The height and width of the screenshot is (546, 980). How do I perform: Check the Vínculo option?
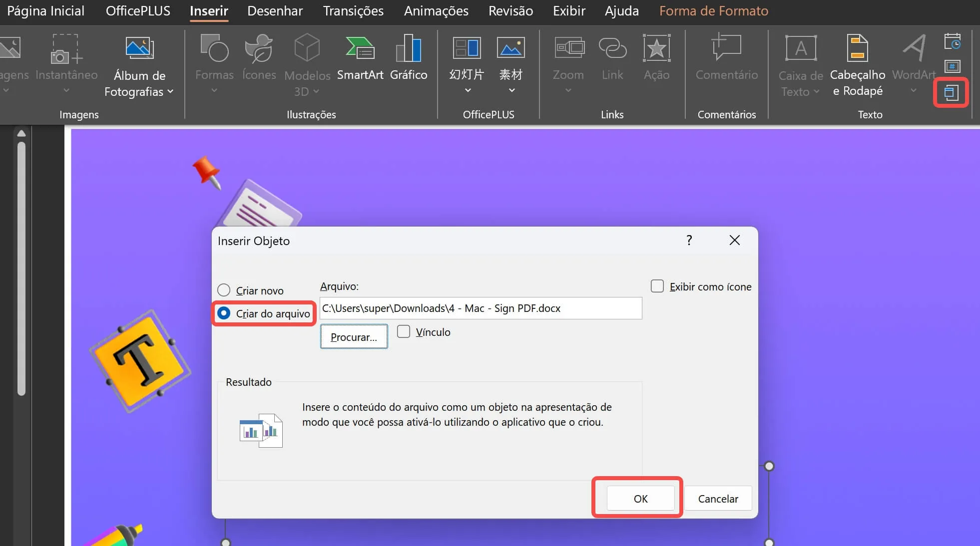[404, 331]
